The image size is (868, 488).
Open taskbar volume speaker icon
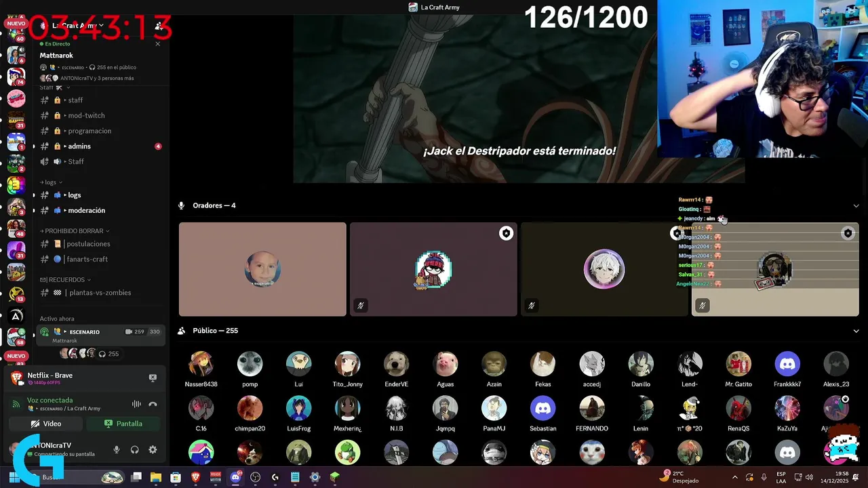pyautogui.click(x=809, y=477)
